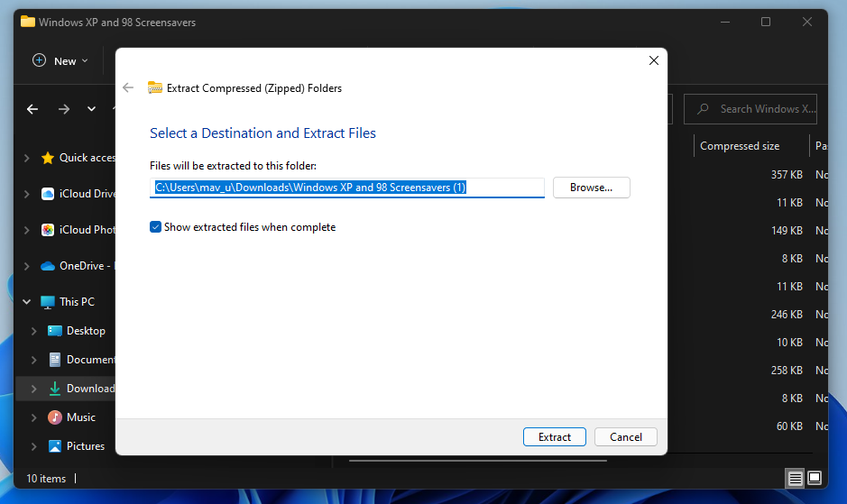Click the 357 KB compressed size cell

tap(787, 175)
